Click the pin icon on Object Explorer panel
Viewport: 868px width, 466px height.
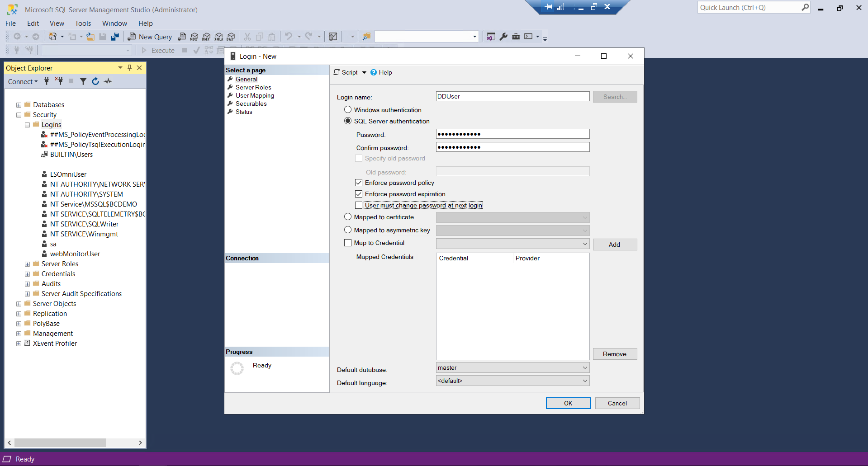(129, 68)
